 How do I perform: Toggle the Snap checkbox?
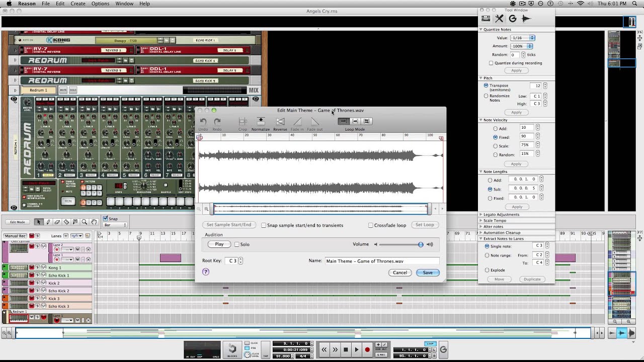pos(106,219)
